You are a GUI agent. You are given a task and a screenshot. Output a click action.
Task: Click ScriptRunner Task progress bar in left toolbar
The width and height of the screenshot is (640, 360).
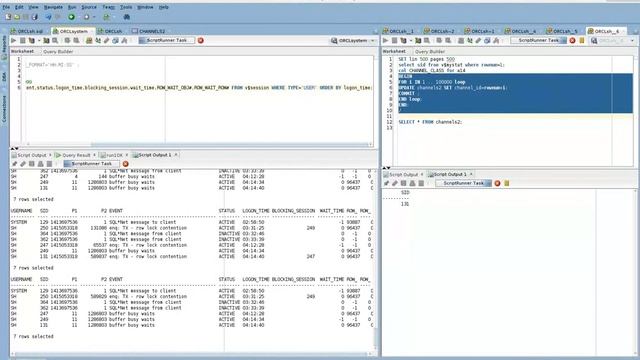pyautogui.click(x=166, y=40)
